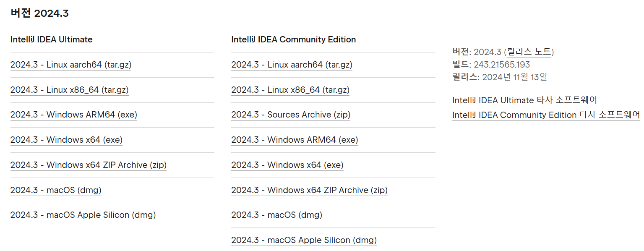Download Ultimate macOS Apple Silicon dmg

pos(83,215)
